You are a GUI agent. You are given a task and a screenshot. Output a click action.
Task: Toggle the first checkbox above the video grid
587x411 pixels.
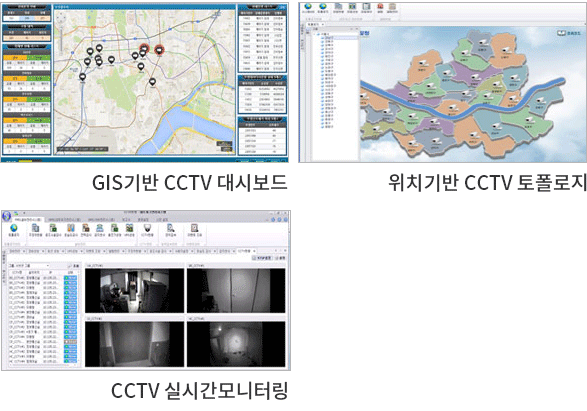click(x=254, y=258)
